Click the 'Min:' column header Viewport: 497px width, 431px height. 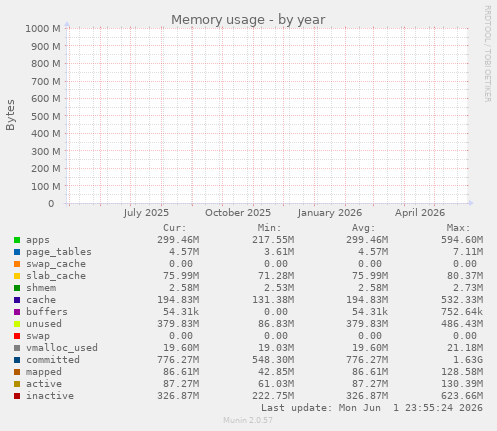click(269, 228)
